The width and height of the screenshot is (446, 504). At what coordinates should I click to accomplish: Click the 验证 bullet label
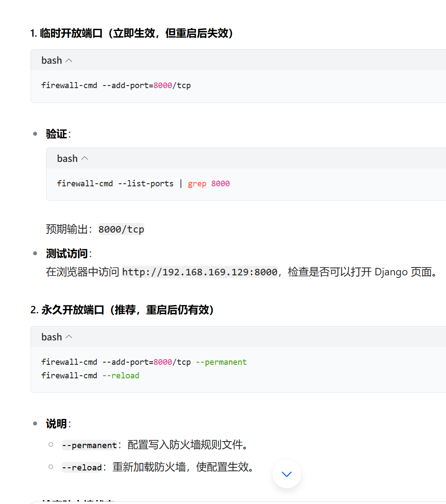tap(56, 134)
